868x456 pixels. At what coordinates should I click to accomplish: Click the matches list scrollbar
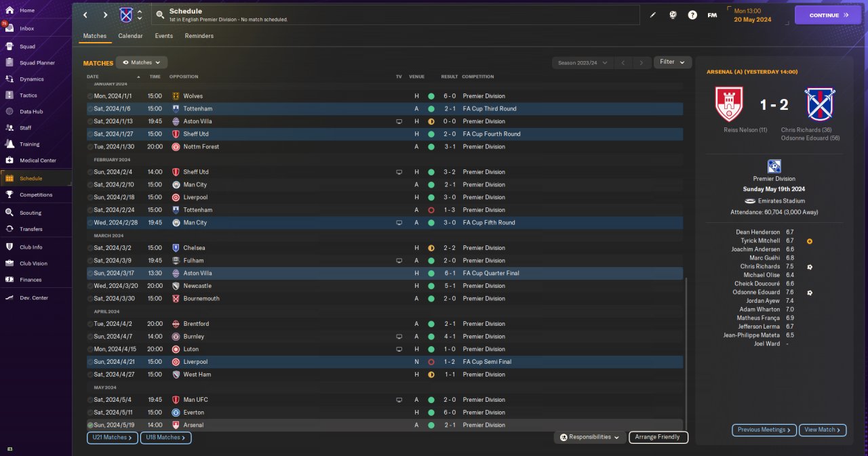coord(686,352)
